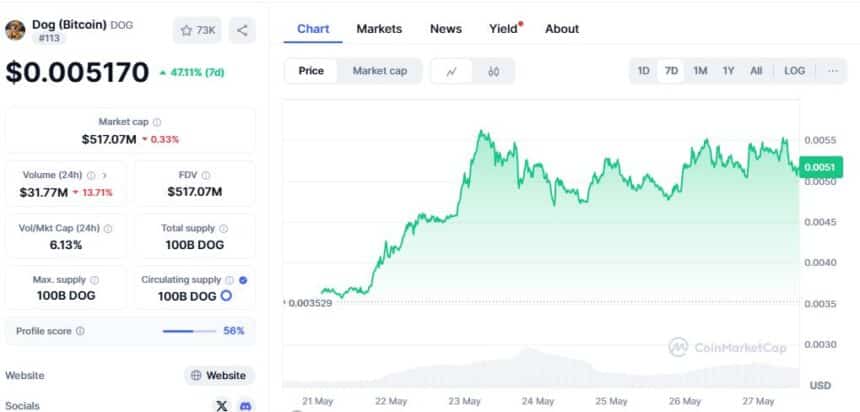Viewport: 860px width, 412px height.
Task: Switch to line chart icon
Action: 452,71
